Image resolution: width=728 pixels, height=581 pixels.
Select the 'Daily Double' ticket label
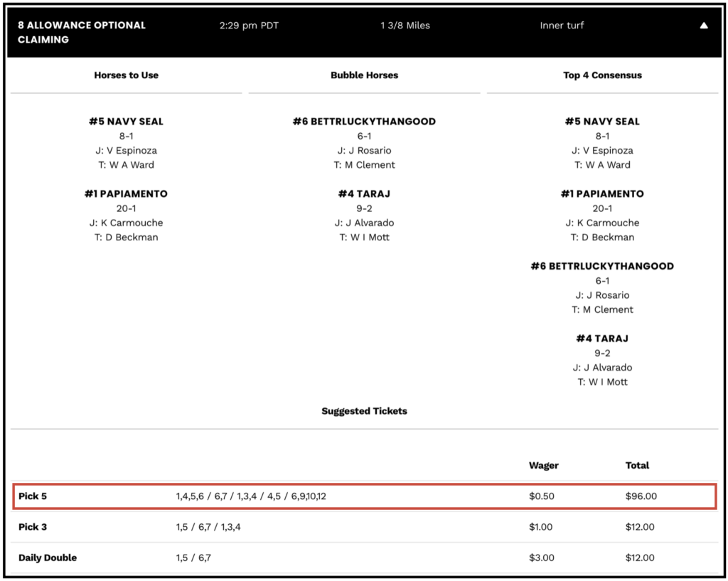pos(48,558)
